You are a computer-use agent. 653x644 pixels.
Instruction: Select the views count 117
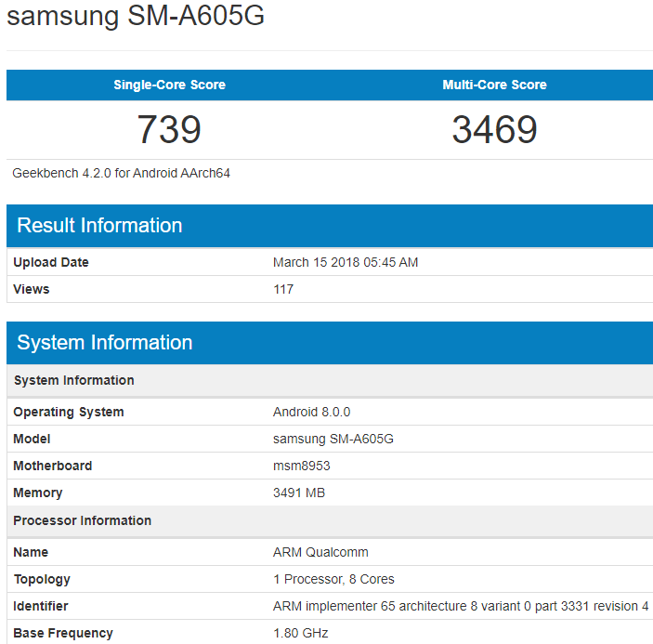click(283, 289)
